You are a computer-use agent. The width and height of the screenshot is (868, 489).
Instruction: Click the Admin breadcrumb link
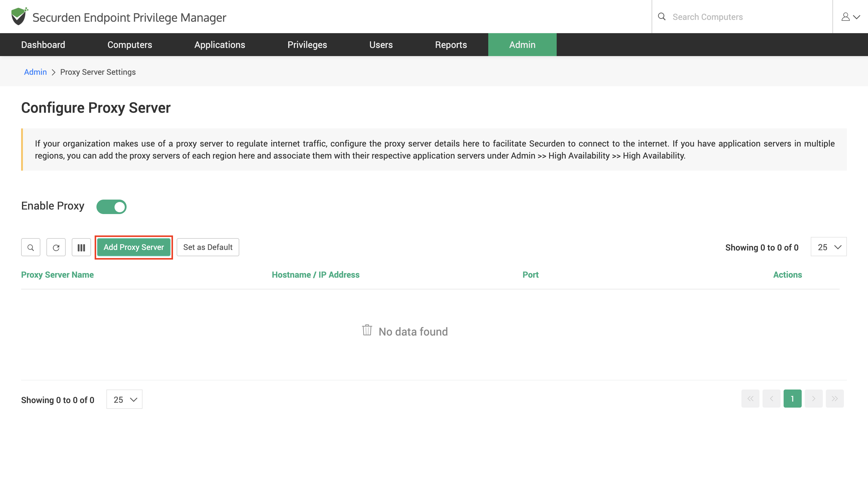pyautogui.click(x=35, y=72)
